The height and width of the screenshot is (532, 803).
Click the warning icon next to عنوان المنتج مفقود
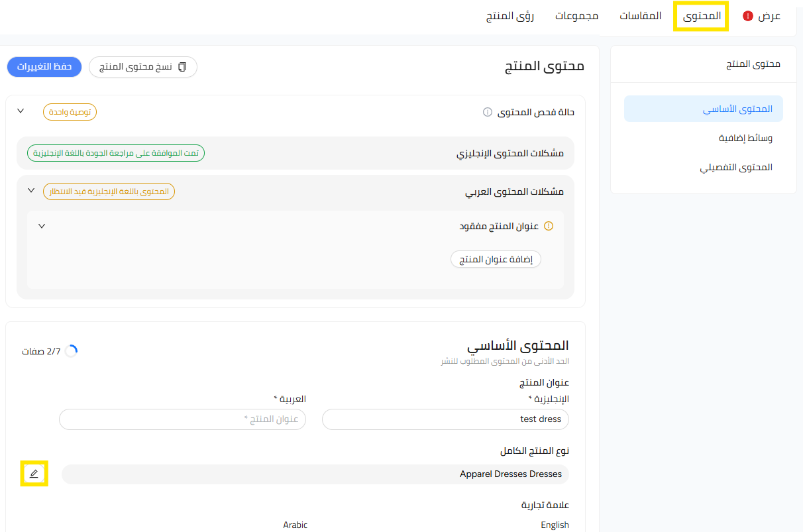(x=548, y=226)
